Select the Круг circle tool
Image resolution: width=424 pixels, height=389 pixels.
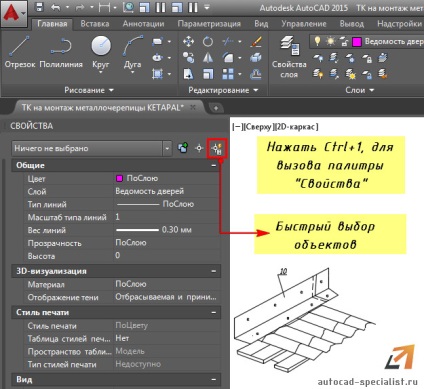click(101, 52)
